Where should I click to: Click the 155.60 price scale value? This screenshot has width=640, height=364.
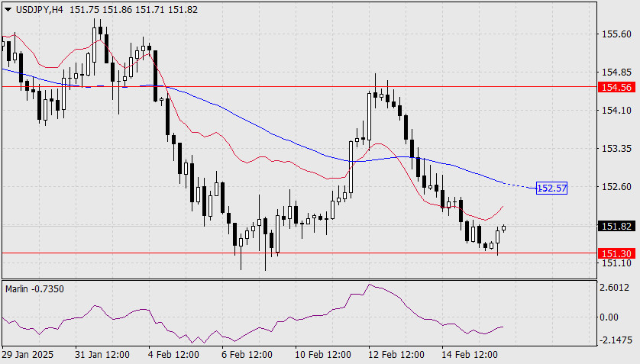click(x=617, y=34)
